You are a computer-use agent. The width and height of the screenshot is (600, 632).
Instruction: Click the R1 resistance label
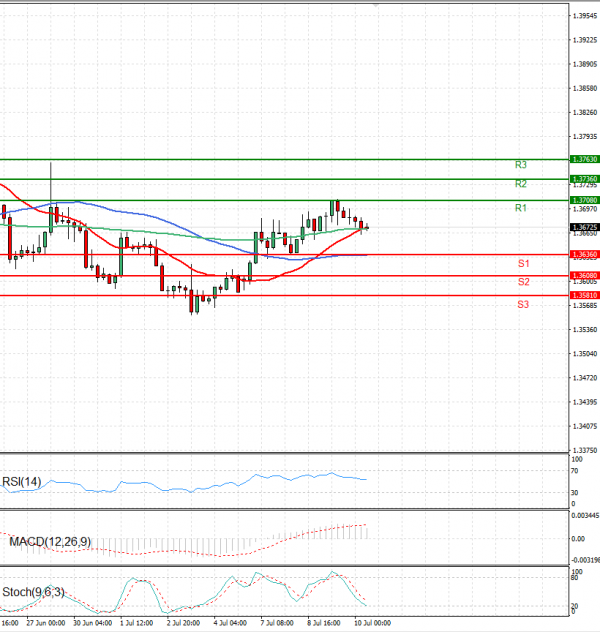point(521,208)
